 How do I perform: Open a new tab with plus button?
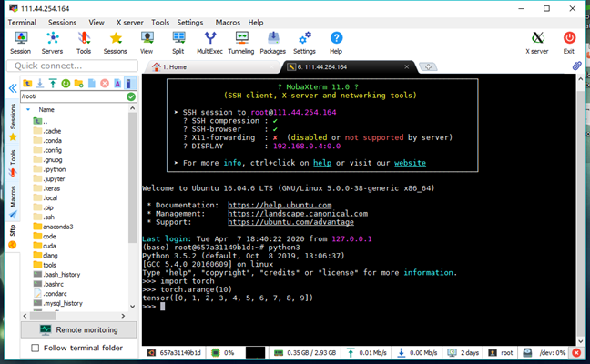click(x=428, y=67)
